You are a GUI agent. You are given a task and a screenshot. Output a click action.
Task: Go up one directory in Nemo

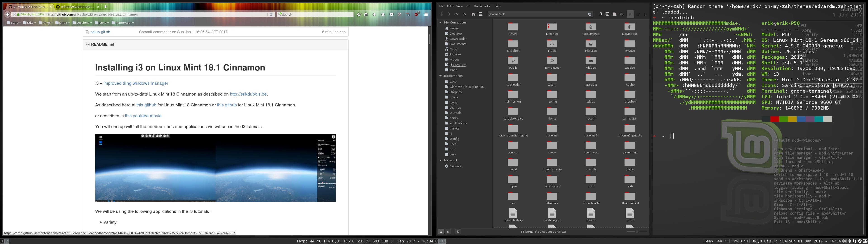(x=456, y=14)
